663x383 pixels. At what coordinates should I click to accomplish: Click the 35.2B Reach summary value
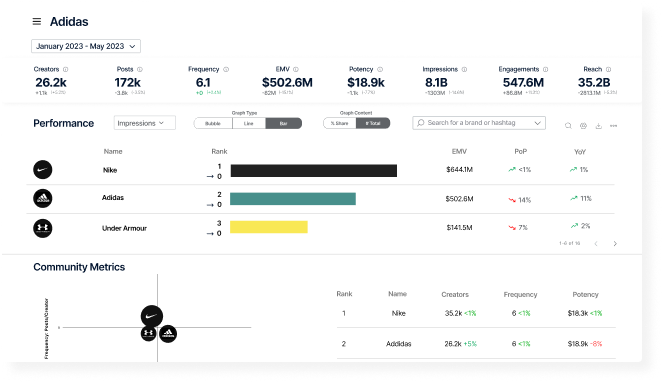point(594,82)
